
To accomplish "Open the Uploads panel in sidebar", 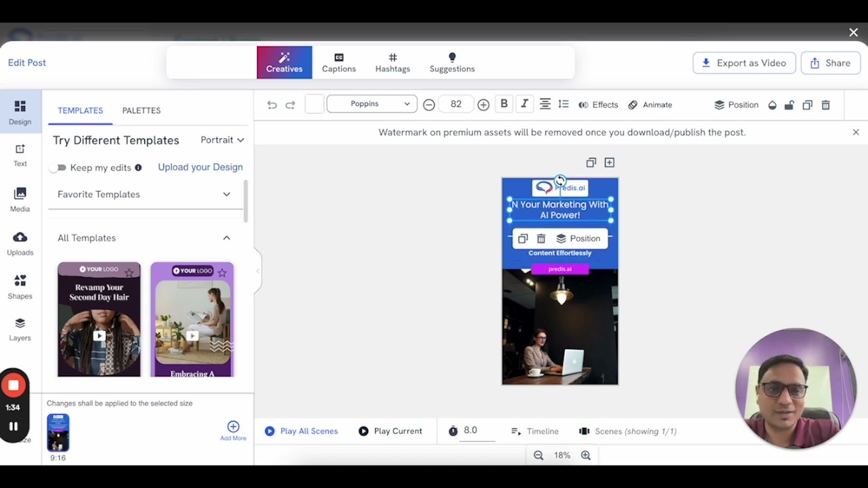I will [x=20, y=243].
